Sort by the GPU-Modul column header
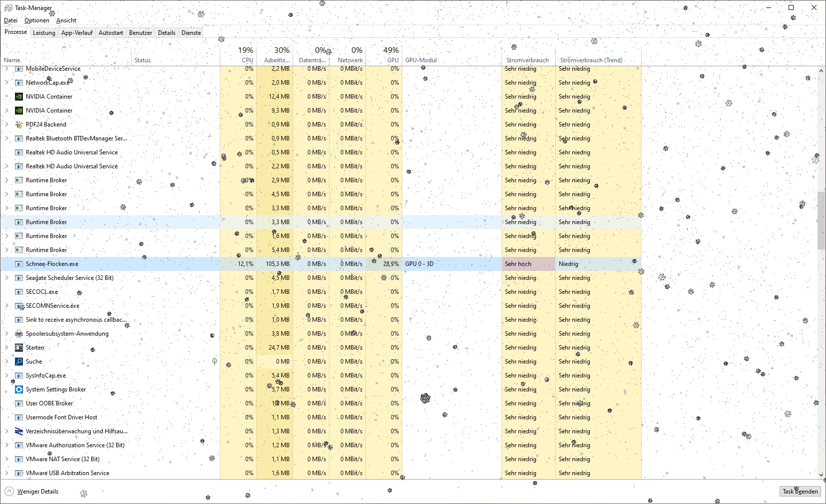This screenshot has width=826, height=504. coord(452,55)
